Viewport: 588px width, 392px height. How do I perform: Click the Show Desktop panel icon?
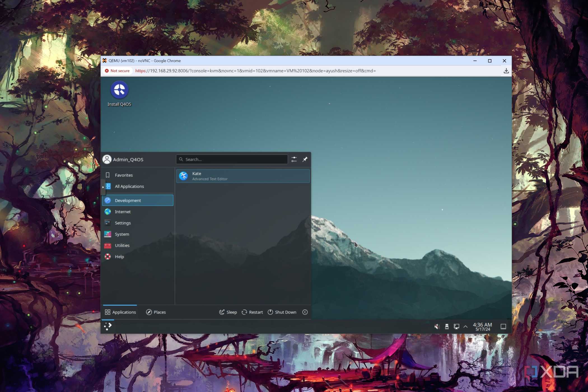503,326
